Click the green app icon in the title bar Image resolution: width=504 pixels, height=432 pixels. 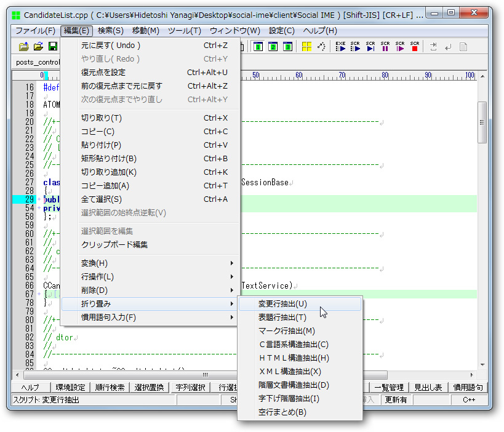[x=16, y=15]
